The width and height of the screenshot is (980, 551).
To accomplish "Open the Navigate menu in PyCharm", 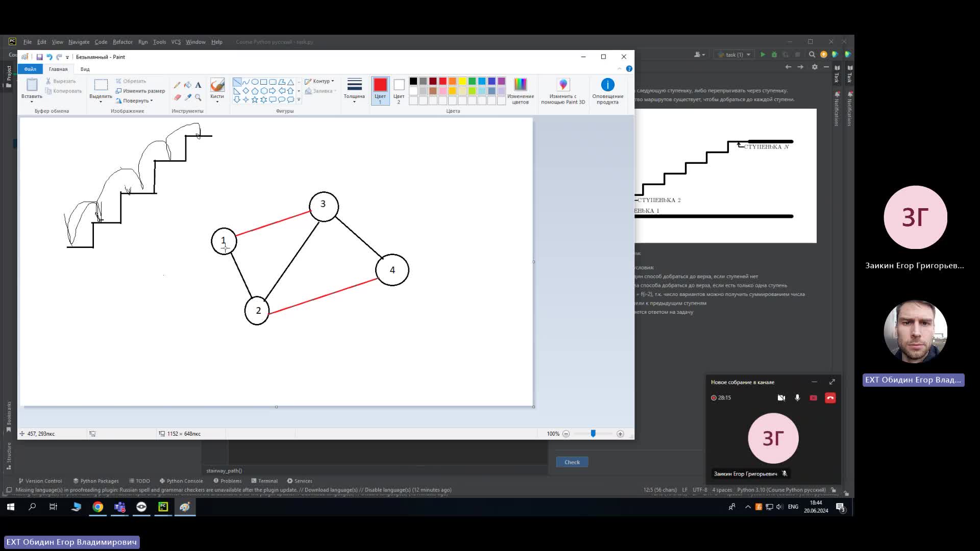I will [79, 42].
